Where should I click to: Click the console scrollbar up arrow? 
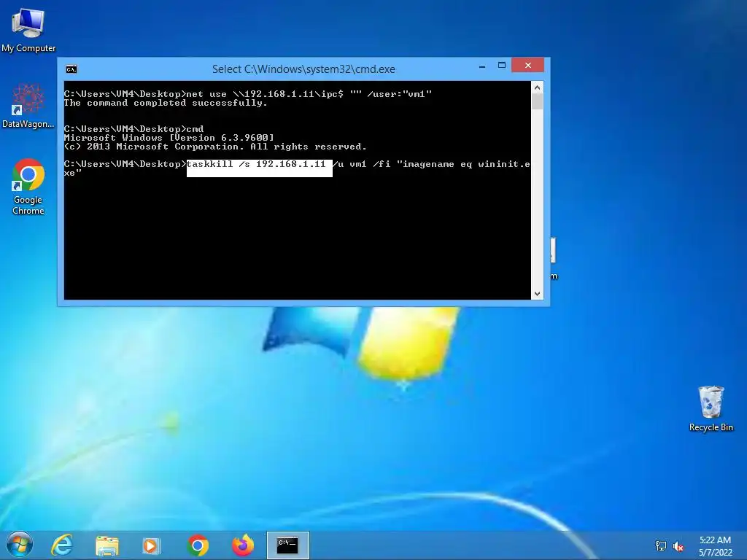[537, 87]
